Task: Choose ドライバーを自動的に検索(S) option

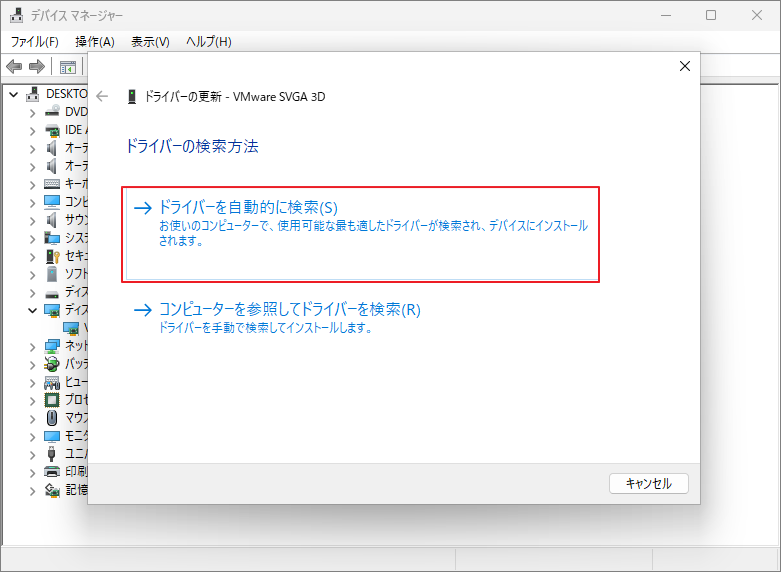Action: 360,234
